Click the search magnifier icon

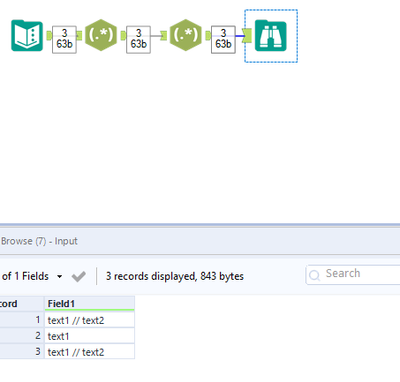pyautogui.click(x=314, y=275)
